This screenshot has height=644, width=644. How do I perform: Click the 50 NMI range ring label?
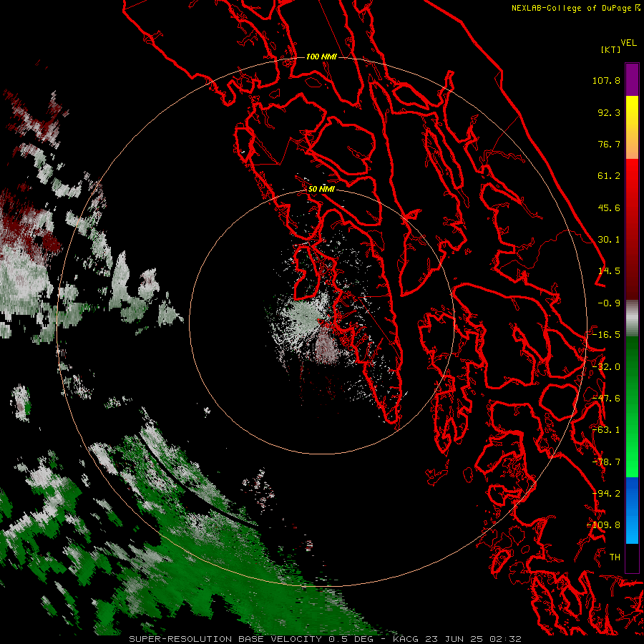[x=321, y=189]
